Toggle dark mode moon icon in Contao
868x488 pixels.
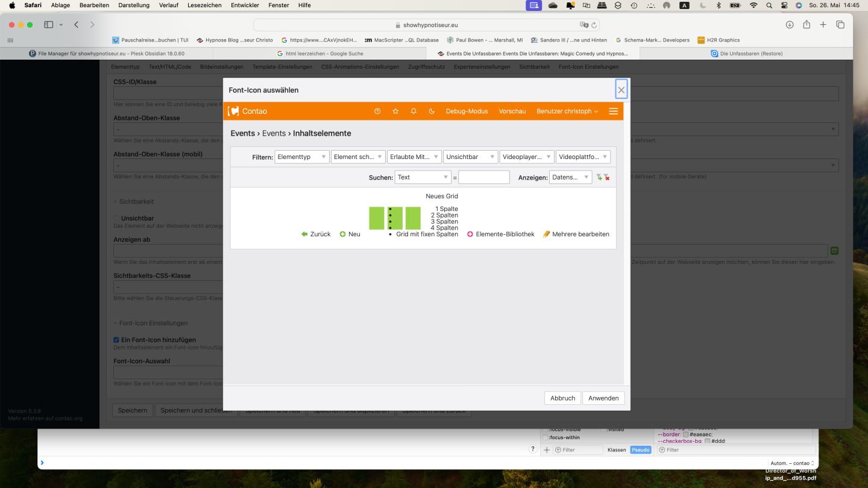pyautogui.click(x=432, y=111)
